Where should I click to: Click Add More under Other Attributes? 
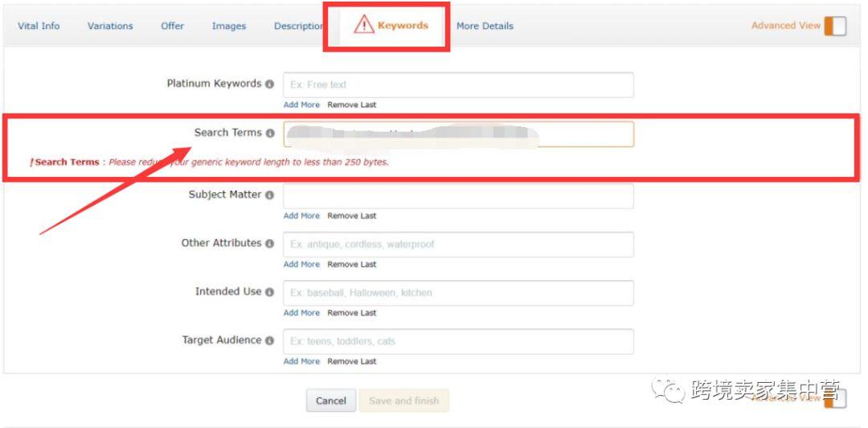pyautogui.click(x=301, y=265)
